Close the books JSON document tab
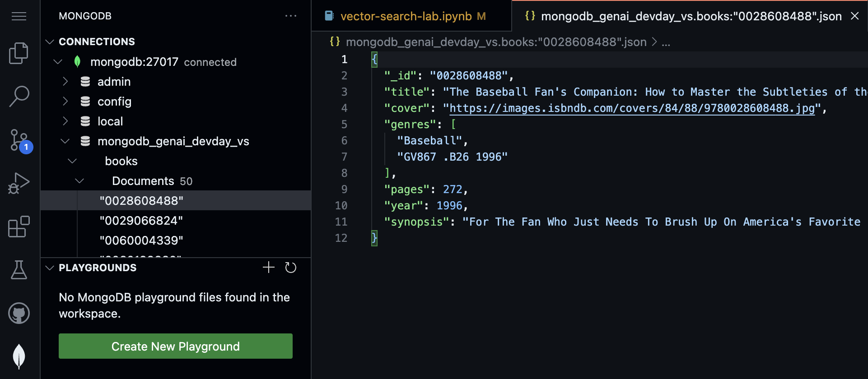Image resolution: width=868 pixels, height=379 pixels. tap(854, 16)
